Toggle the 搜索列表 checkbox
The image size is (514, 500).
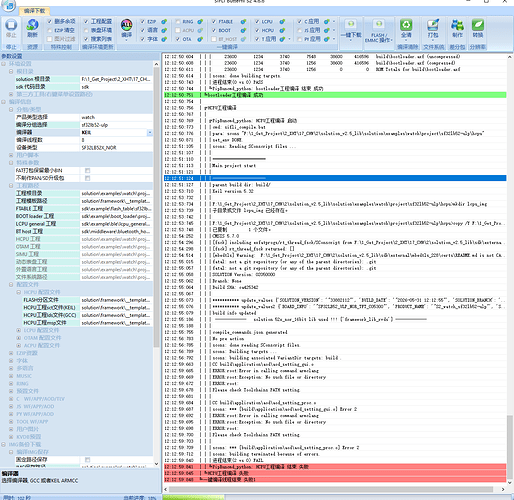click(86, 39)
